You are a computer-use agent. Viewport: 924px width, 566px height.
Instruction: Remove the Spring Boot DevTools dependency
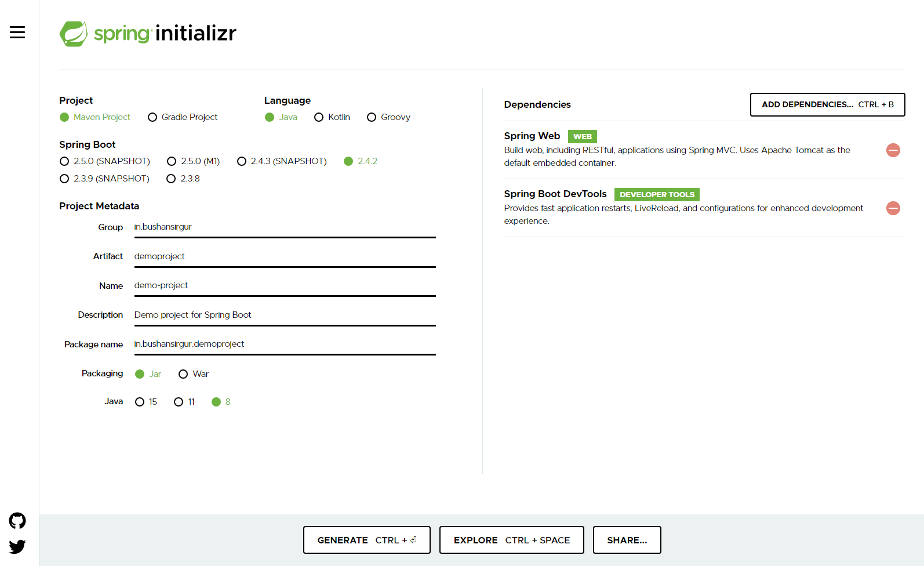893,208
